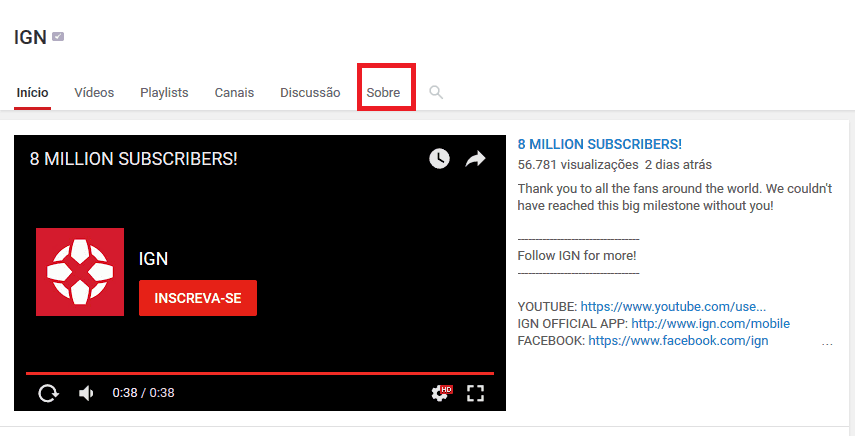The height and width of the screenshot is (436, 855).
Task: Click the video title overlay in player
Action: click(x=134, y=159)
